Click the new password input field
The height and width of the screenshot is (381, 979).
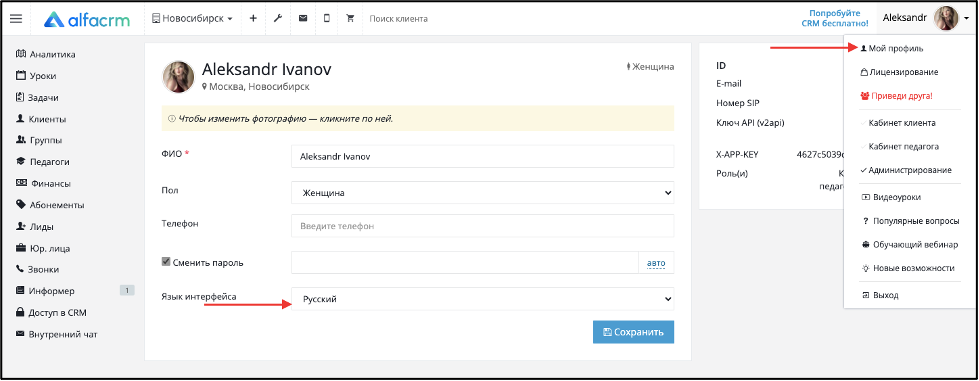[x=465, y=263]
